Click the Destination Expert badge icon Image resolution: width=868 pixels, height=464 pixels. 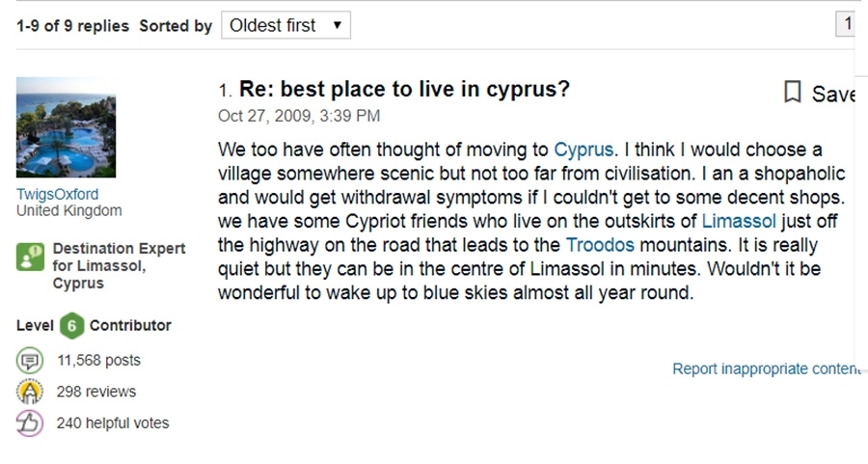[30, 258]
